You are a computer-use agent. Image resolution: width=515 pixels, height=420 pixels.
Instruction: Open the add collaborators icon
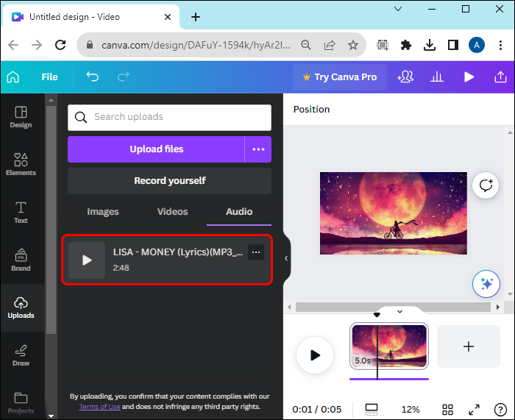(405, 77)
